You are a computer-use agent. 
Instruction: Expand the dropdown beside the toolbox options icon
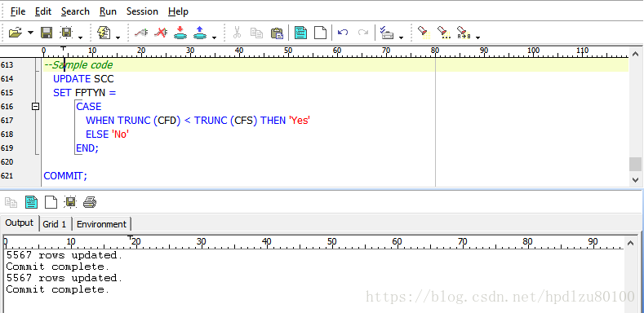[x=402, y=37]
